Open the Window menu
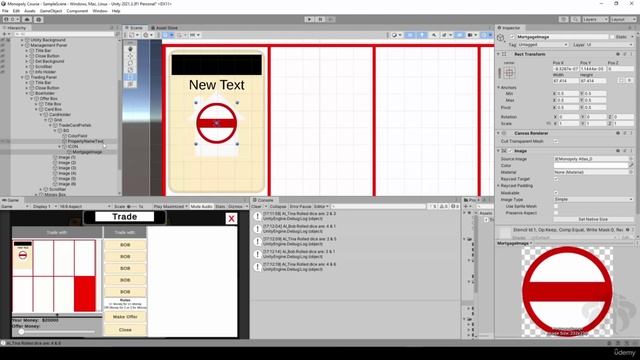The height and width of the screenshot is (360, 640). (100, 11)
